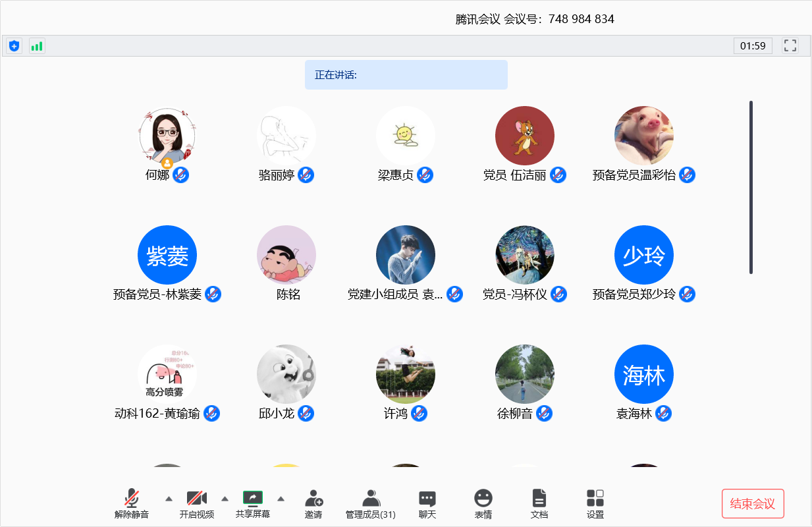The height and width of the screenshot is (527, 812).
Task: Turn on camera with 开启视频
Action: coord(197,504)
